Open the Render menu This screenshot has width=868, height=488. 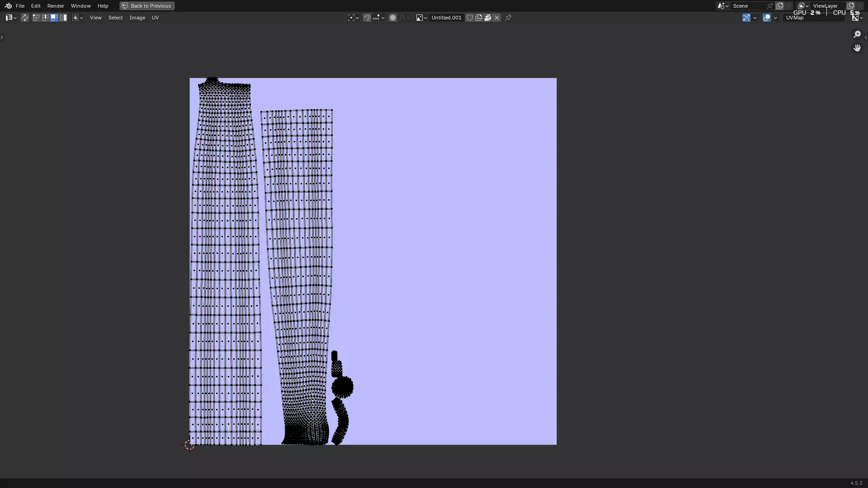click(x=56, y=6)
